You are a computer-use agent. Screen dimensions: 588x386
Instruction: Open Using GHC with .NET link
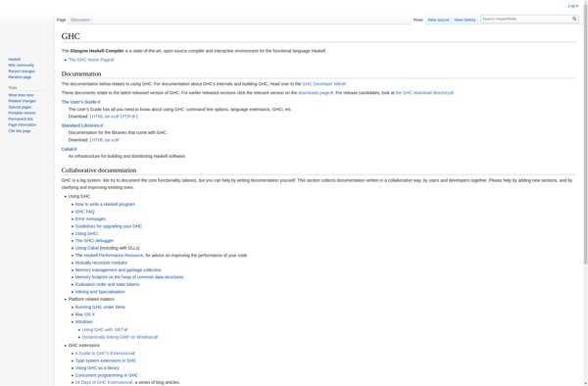(x=105, y=330)
